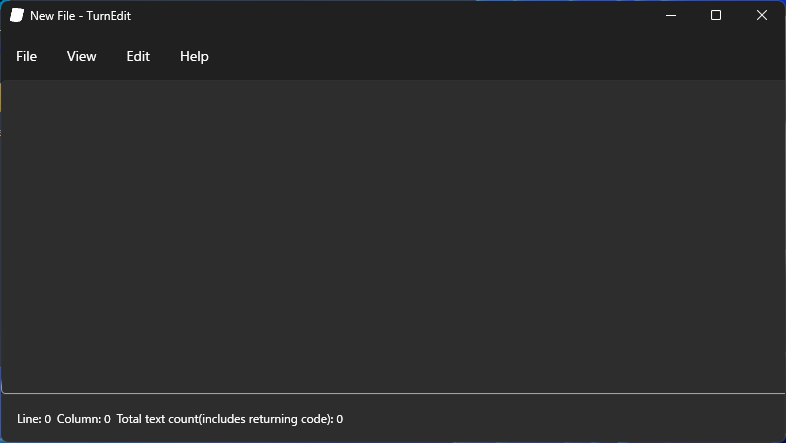This screenshot has height=443, width=786.
Task: Click the TurnEdit app icon in title bar
Action: coord(17,16)
